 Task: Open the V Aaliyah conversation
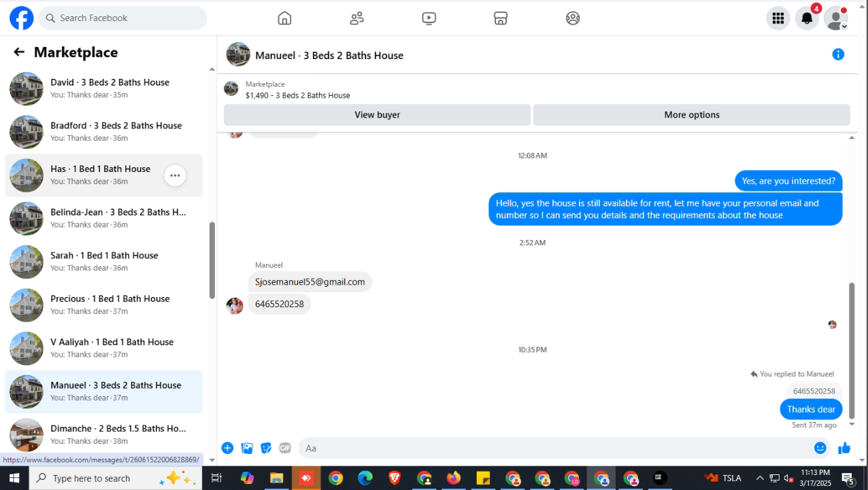tap(103, 349)
